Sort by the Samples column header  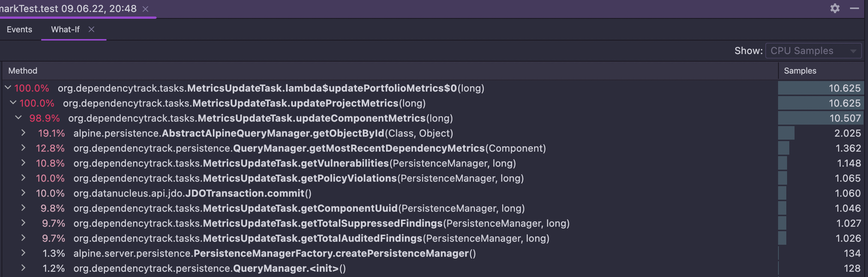800,71
